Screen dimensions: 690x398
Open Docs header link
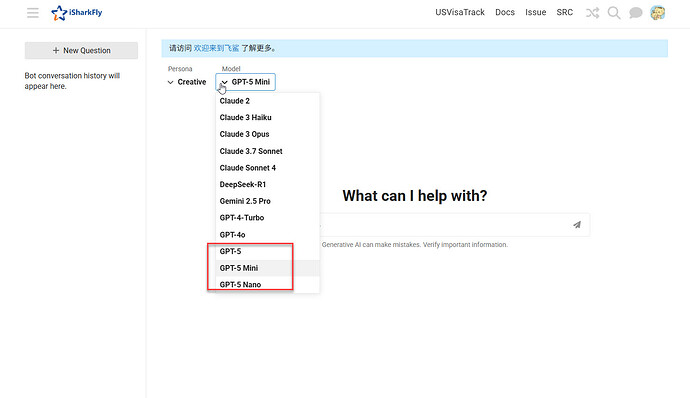505,12
